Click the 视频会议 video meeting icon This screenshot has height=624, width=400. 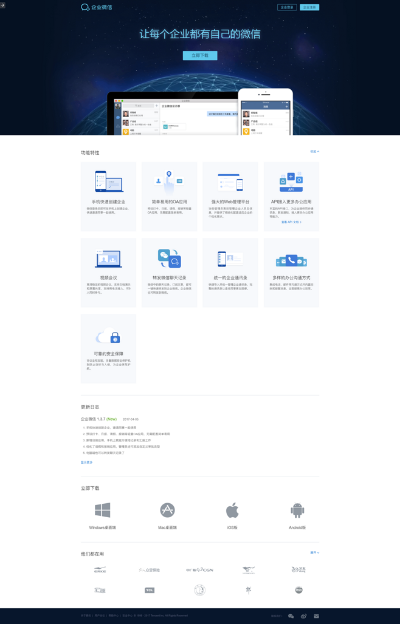point(108,259)
